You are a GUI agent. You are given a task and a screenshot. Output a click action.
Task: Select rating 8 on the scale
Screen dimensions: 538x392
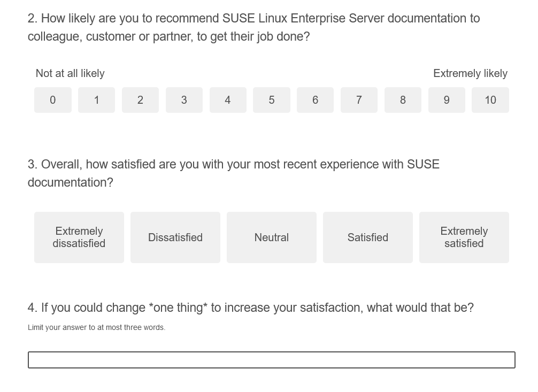coord(403,100)
